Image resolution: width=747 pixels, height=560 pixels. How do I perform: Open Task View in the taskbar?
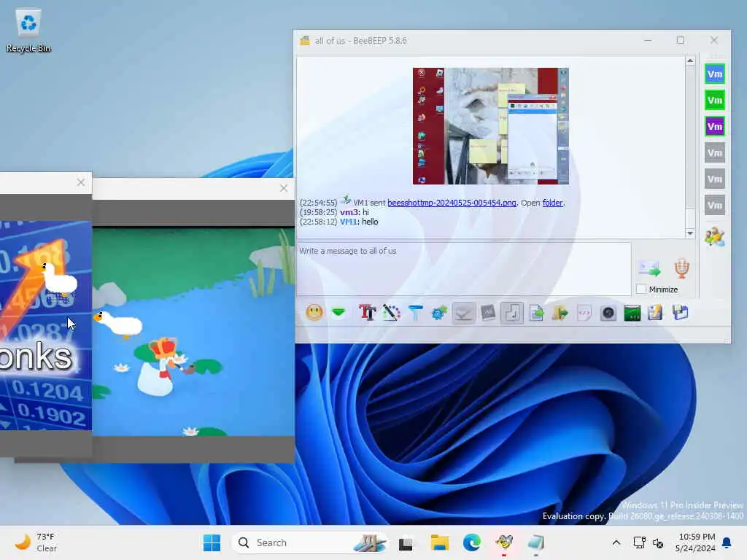tap(406, 542)
